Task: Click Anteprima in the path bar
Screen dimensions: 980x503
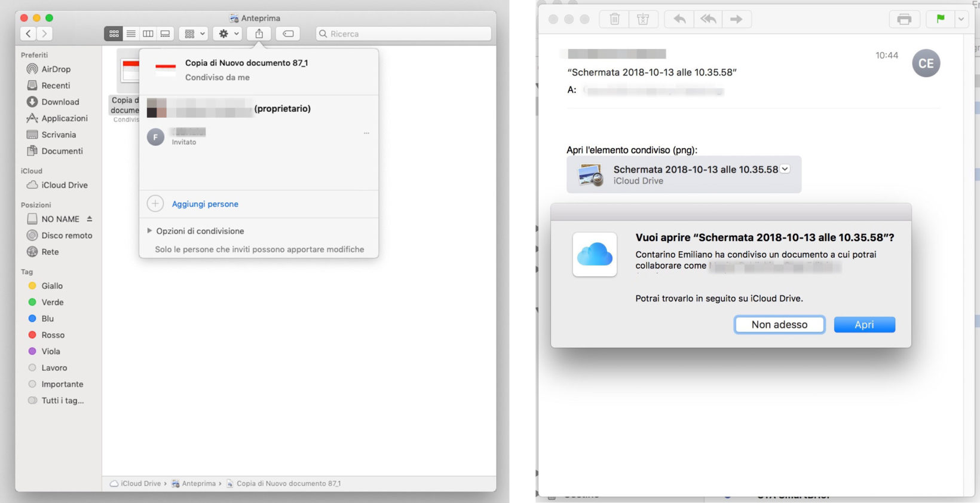Action: pyautogui.click(x=194, y=483)
